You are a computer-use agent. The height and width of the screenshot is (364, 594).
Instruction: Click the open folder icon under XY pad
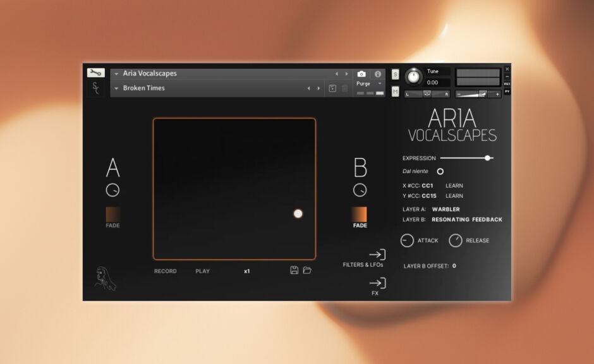click(307, 270)
